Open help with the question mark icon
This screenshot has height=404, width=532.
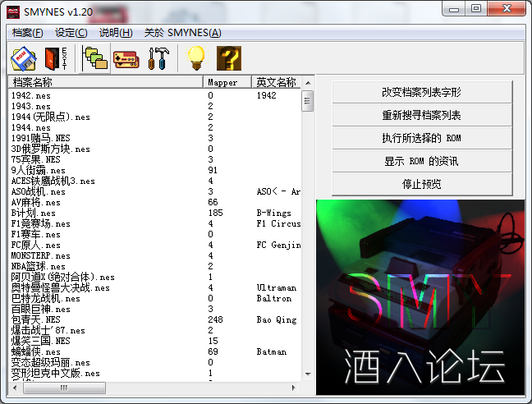(x=228, y=58)
